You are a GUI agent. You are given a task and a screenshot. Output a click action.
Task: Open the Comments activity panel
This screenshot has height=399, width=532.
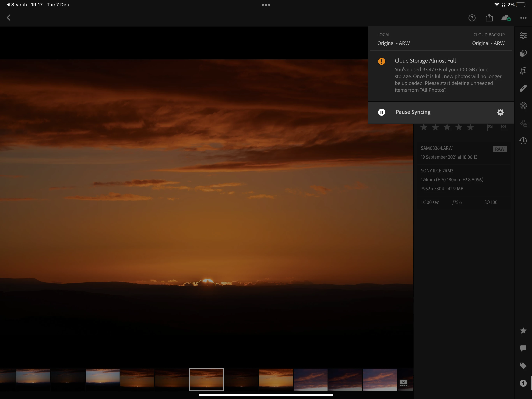tap(523, 348)
